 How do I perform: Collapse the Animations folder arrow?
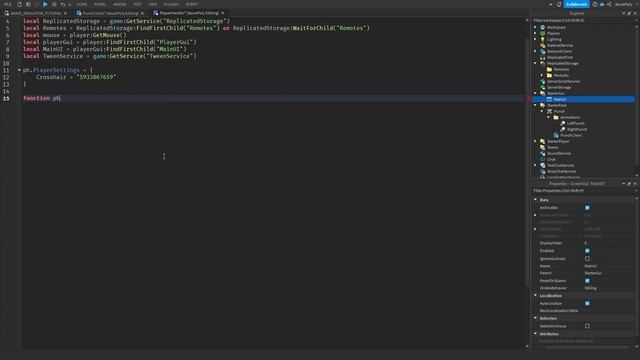(549, 117)
